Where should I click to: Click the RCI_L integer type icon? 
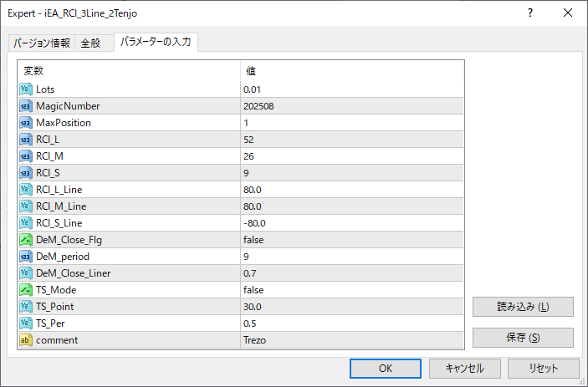pyautogui.click(x=26, y=139)
